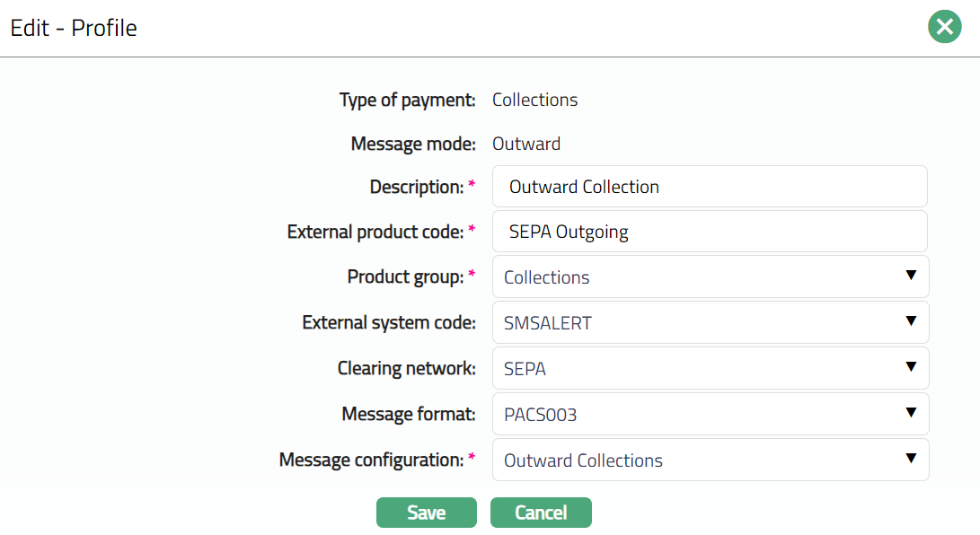Expand the External system code dropdown
The image size is (980, 535).
[710, 323]
